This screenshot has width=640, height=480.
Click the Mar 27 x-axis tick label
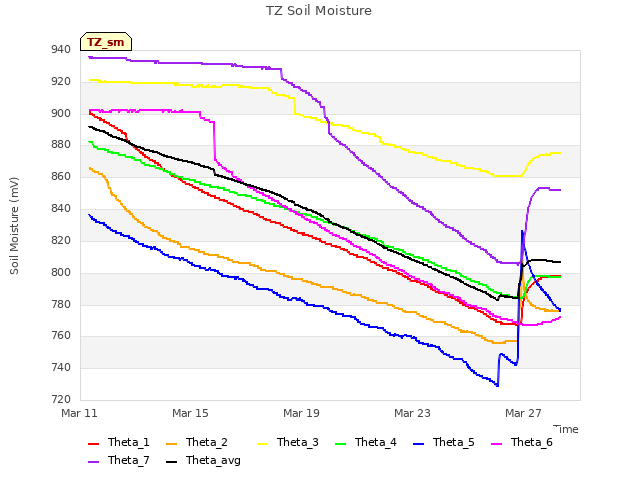[523, 413]
